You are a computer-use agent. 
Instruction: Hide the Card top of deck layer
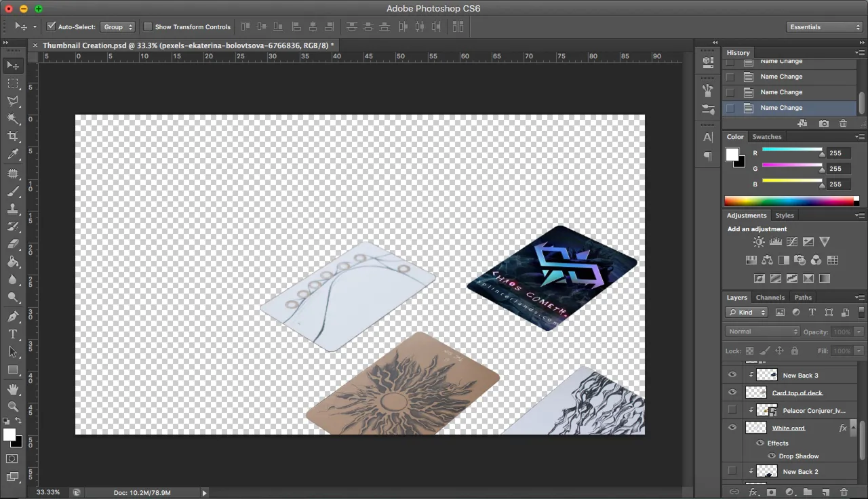[732, 393]
